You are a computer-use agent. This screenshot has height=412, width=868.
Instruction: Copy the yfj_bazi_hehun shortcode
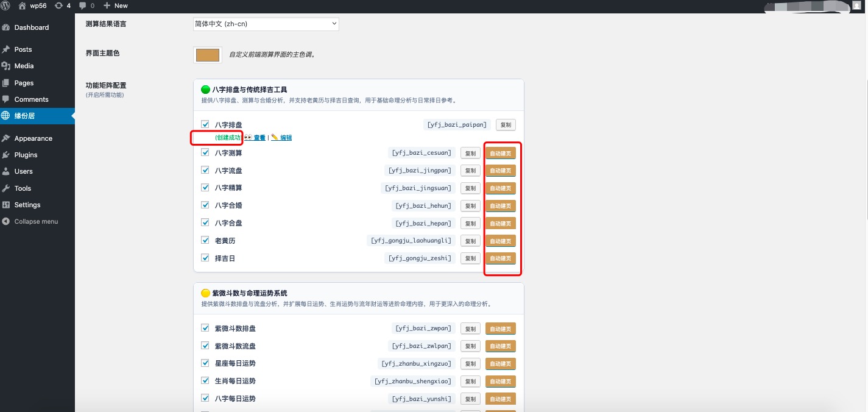(x=470, y=206)
